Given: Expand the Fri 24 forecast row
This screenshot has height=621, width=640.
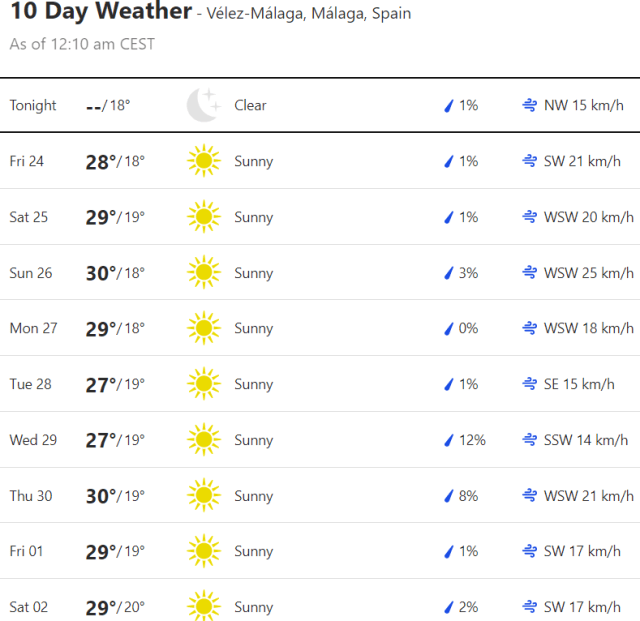Looking at the screenshot, I should [x=320, y=161].
